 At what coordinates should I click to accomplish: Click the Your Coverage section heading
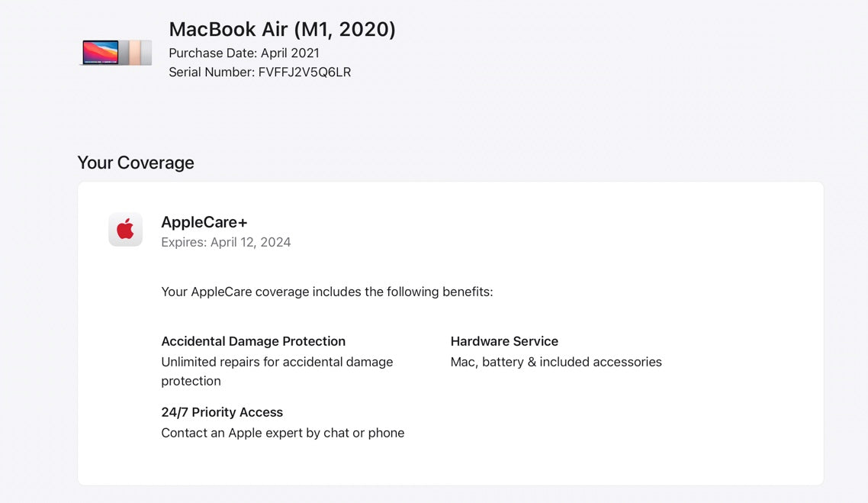[x=136, y=163]
